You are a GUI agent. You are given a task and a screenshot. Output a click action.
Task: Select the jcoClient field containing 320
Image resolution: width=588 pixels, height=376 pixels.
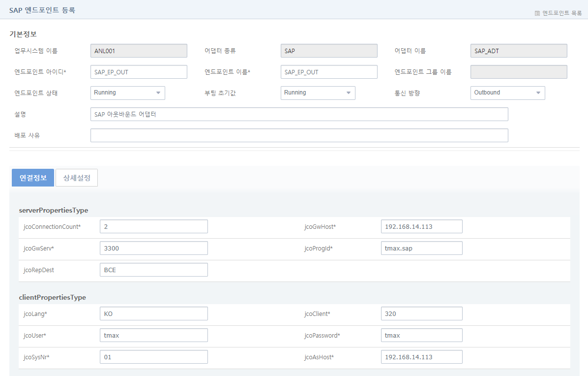tap(421, 313)
